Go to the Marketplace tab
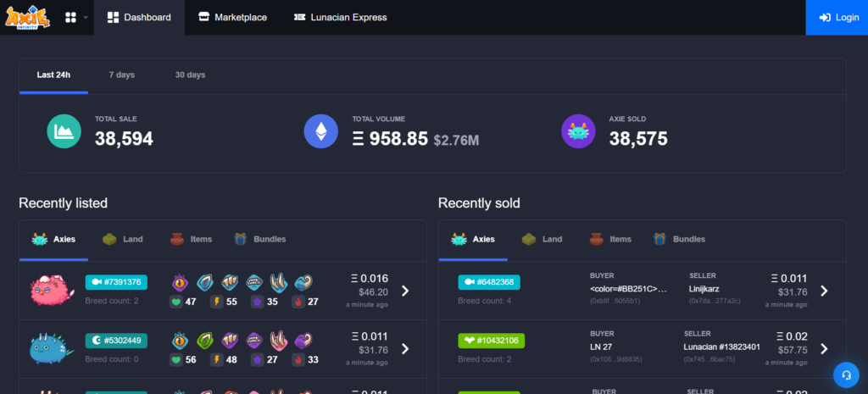 232,17
